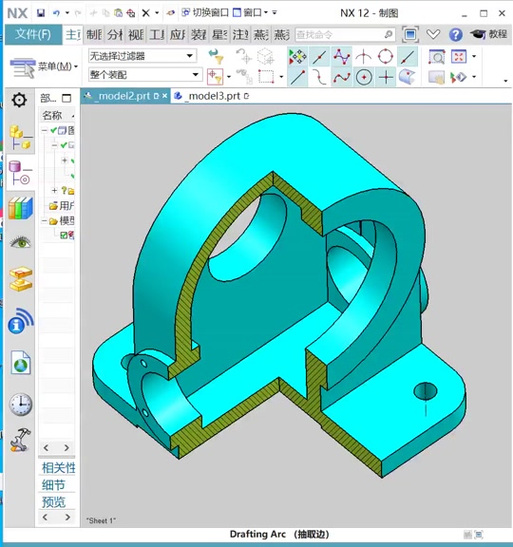Click the rectangle selection marquee icon

(266, 76)
